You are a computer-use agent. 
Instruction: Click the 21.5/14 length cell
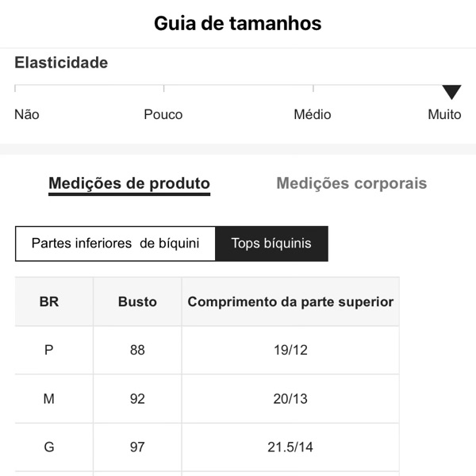290,447
